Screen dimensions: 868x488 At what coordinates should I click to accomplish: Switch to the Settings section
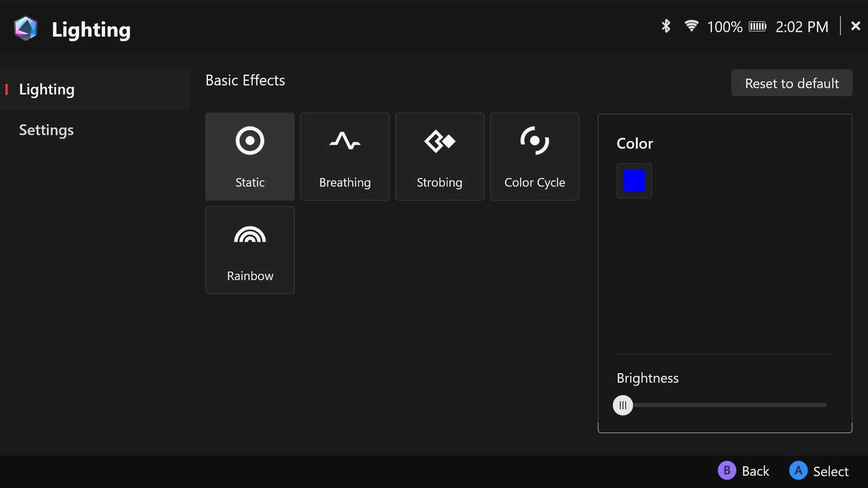(46, 130)
